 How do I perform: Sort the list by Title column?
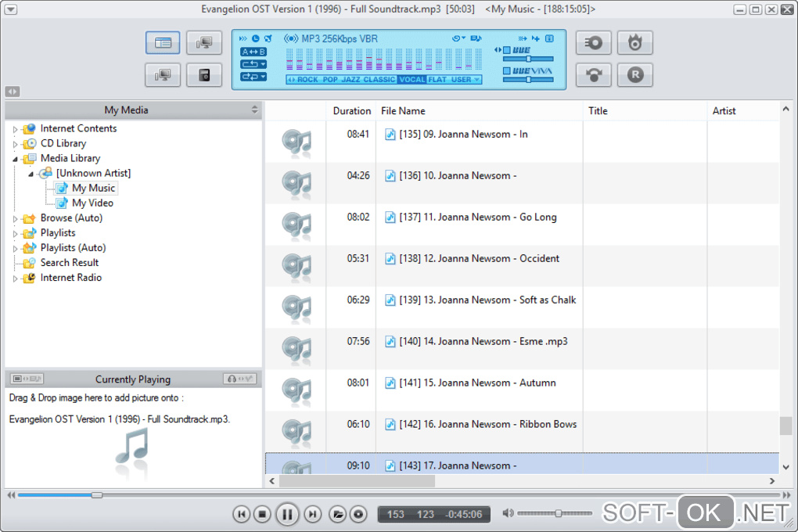(645, 111)
